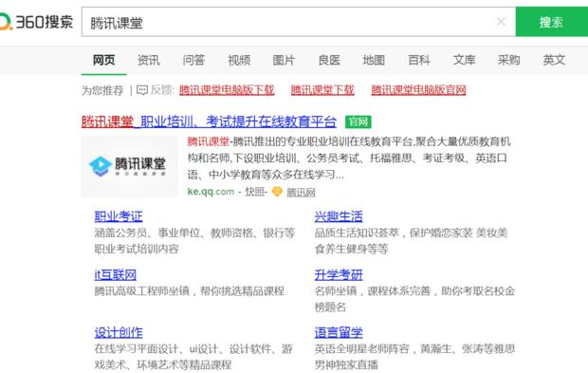Open the 采购 tab
This screenshot has width=588, height=373.
(x=509, y=60)
